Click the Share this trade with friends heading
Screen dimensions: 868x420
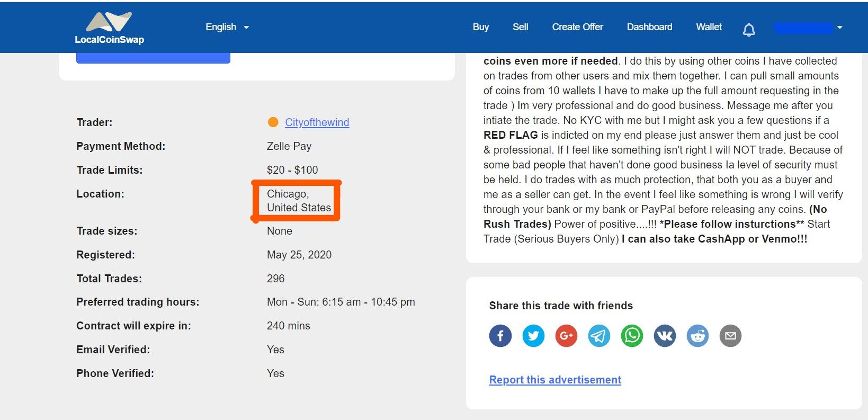(561, 306)
